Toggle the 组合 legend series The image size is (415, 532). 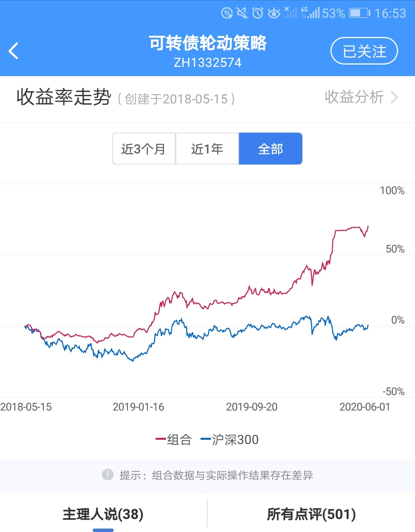click(174, 439)
